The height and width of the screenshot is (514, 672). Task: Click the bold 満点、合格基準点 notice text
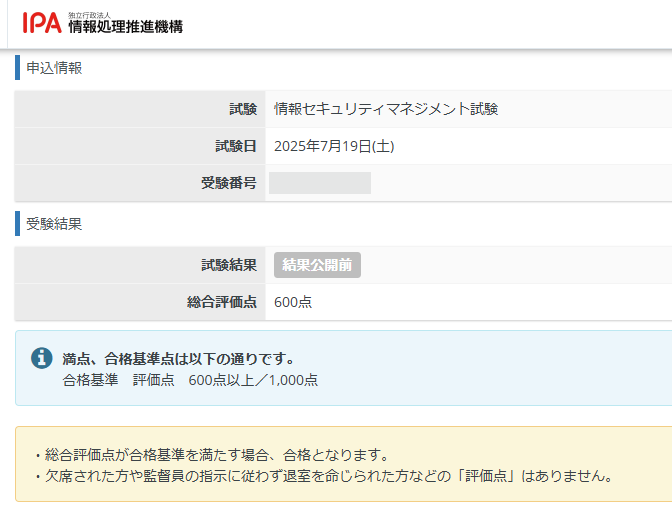[178, 358]
